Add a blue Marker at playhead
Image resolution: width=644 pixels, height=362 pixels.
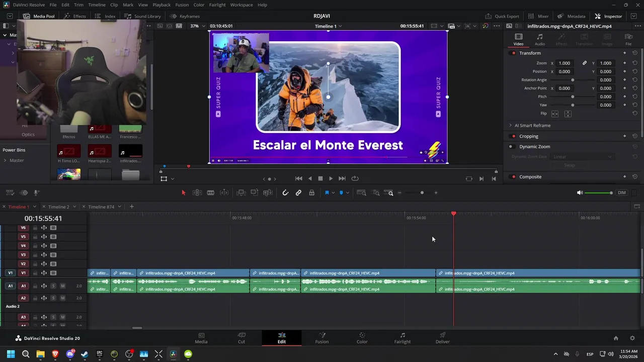click(341, 193)
